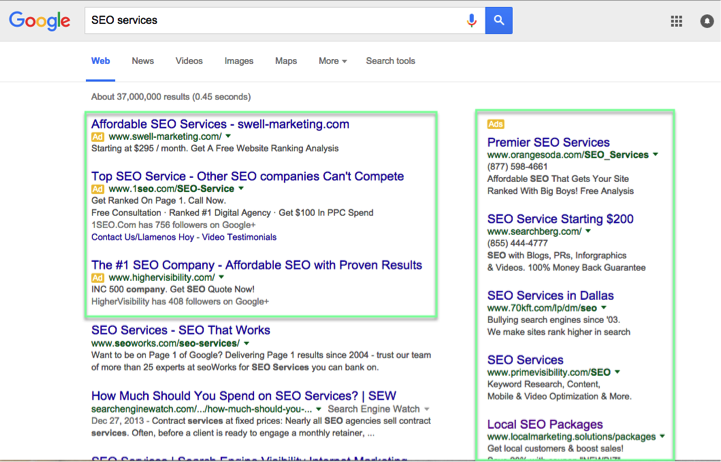Expand arrow next to searchenginewatch.com URL
This screenshot has width=721, height=462.
point(318,409)
